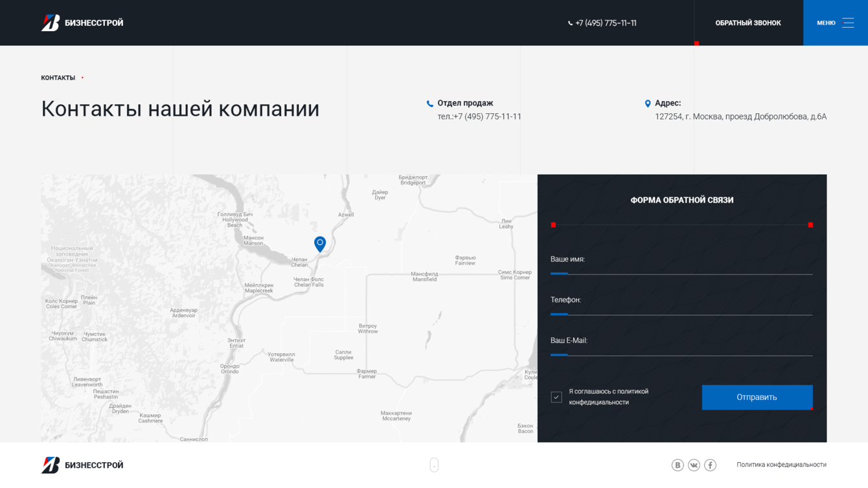The image size is (868, 488).
Task: Click the Фэрвью Fairview label on the map
Action: 465,260
